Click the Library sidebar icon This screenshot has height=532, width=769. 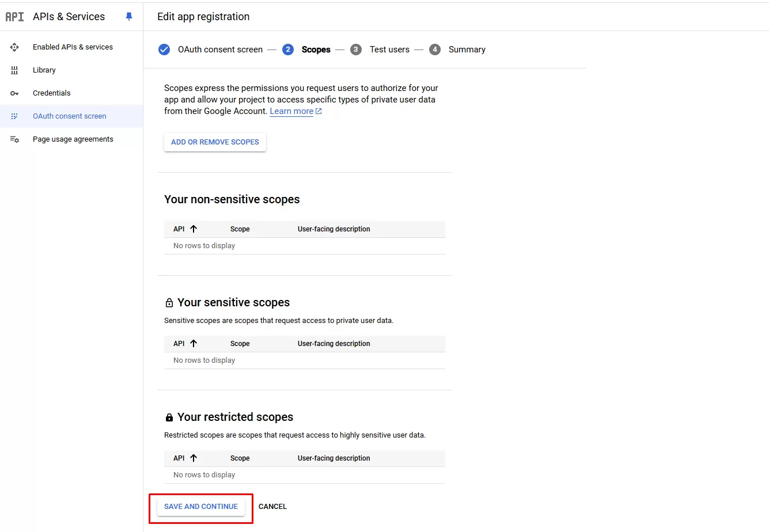point(14,70)
